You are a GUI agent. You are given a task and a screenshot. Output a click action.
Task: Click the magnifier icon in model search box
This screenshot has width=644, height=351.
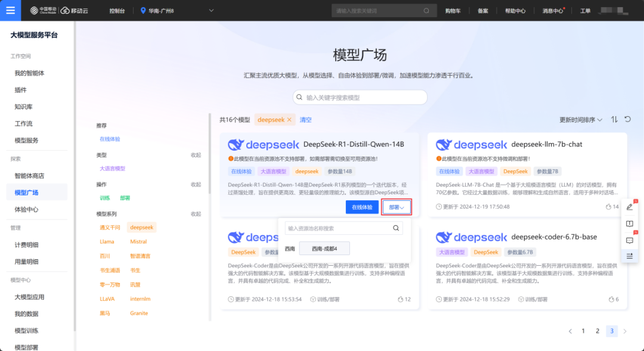(299, 97)
